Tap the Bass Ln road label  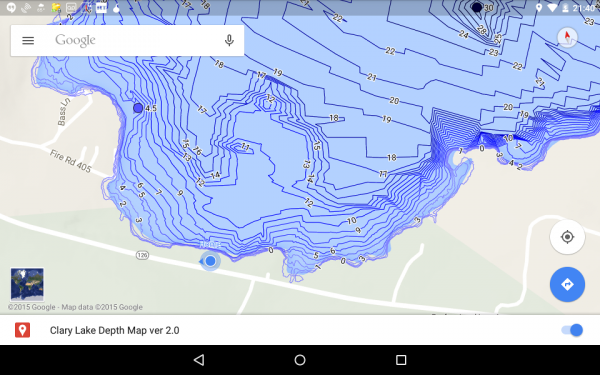tap(64, 111)
